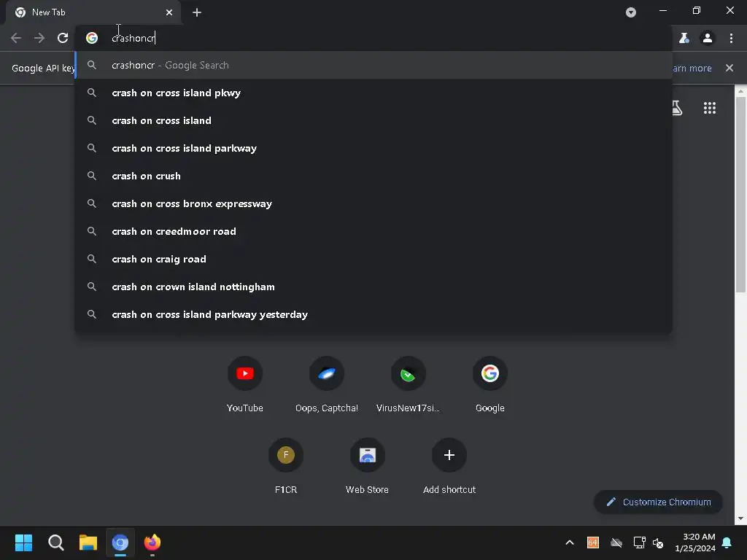The width and height of the screenshot is (747, 560).
Task: Open the Web Store shortcut
Action: coord(368,466)
